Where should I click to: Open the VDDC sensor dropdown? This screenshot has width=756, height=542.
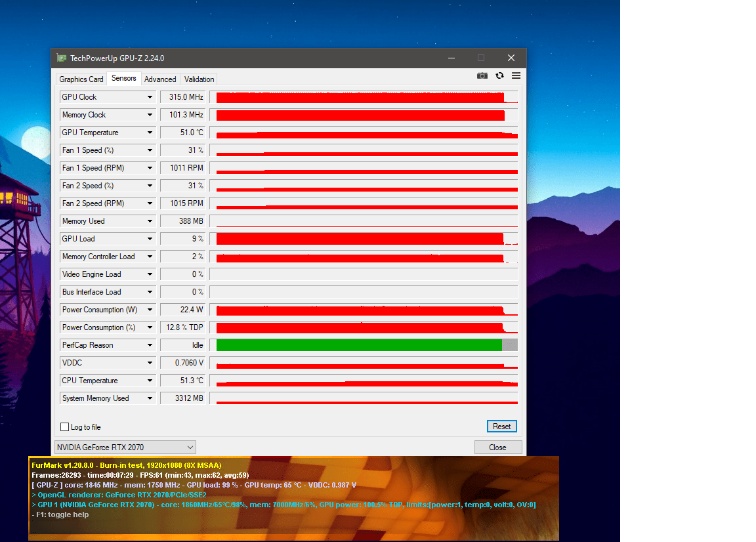(x=150, y=363)
